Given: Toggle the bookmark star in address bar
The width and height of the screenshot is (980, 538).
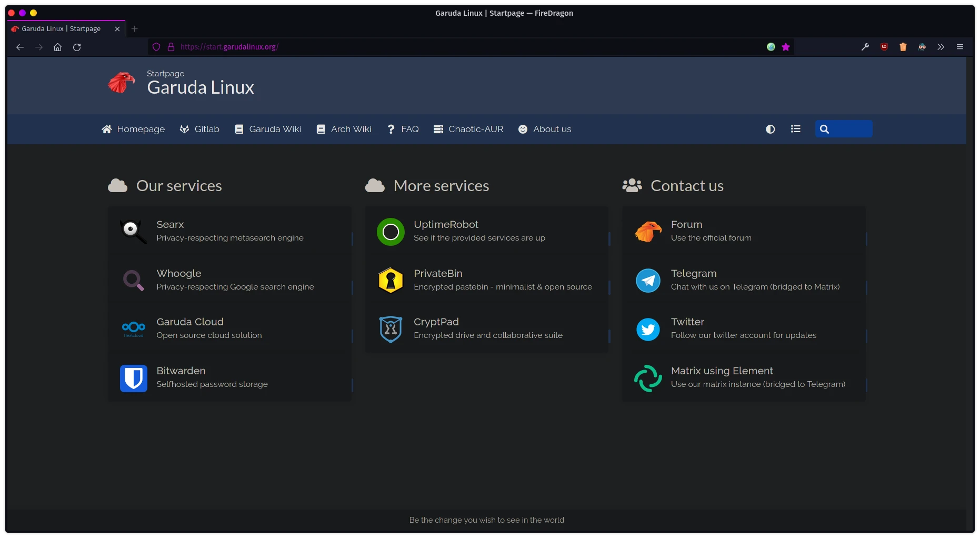Looking at the screenshot, I should 786,47.
